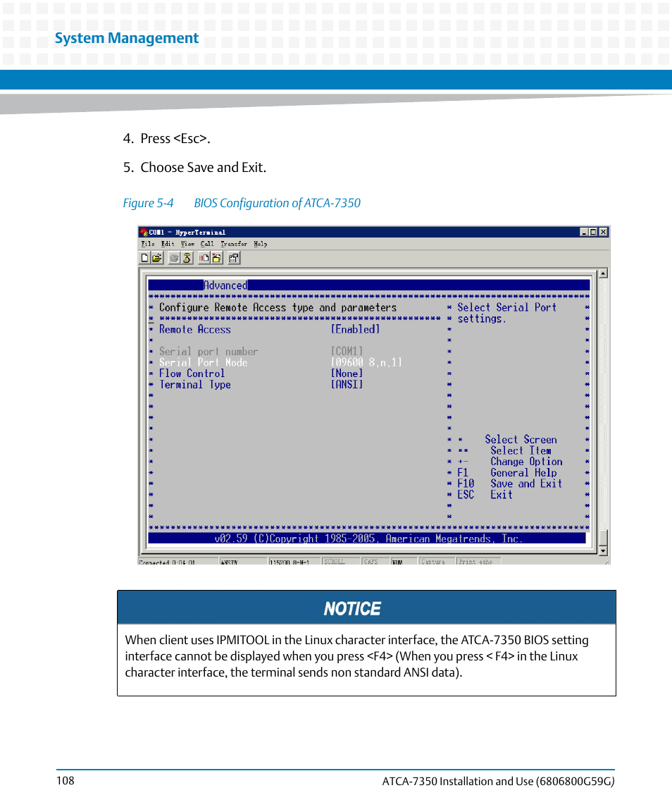Click the 'Select Item' key hint
This screenshot has height=807, width=672.
click(x=521, y=451)
